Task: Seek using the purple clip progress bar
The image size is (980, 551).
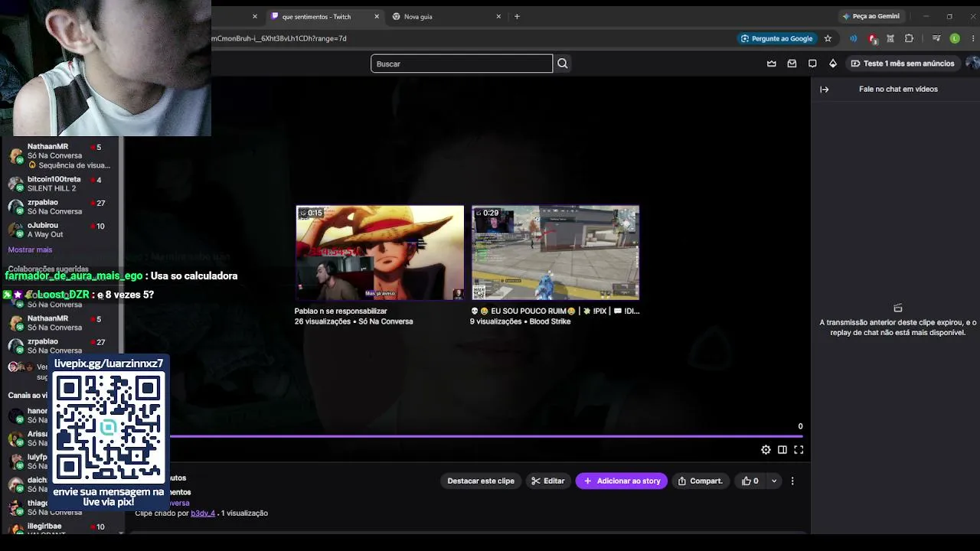Action: pyautogui.click(x=486, y=437)
